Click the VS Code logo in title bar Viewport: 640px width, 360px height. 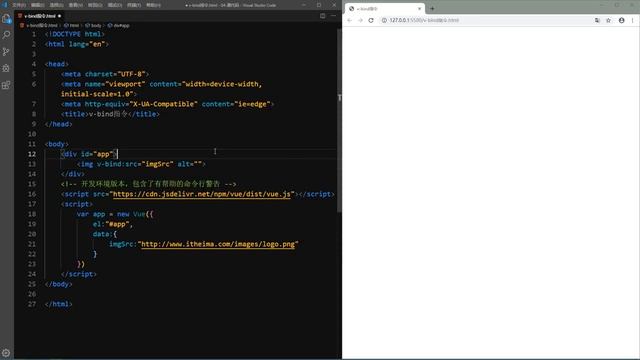click(5, 5)
